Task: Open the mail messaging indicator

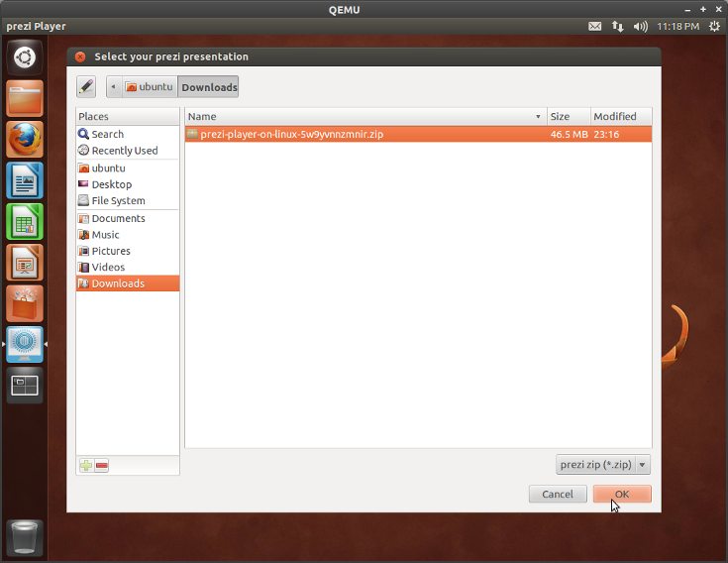Action: (x=594, y=27)
